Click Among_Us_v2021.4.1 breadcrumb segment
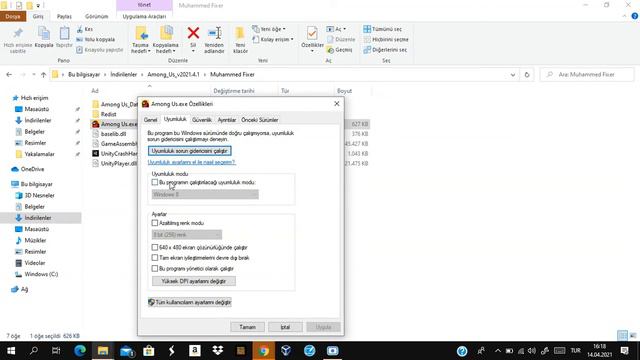640x360 pixels. click(173, 75)
